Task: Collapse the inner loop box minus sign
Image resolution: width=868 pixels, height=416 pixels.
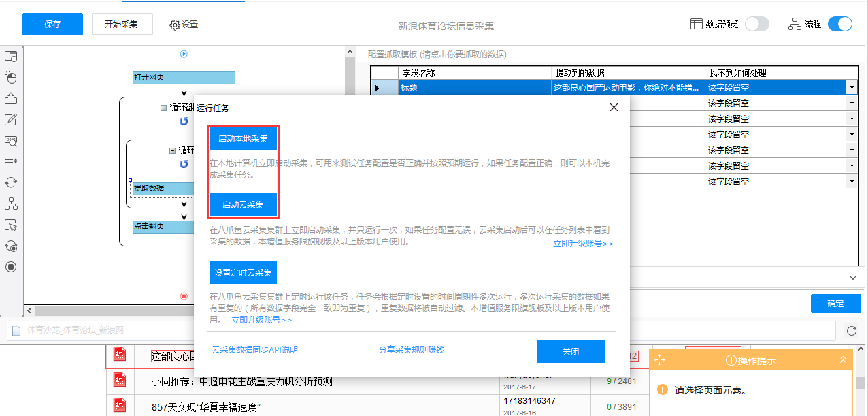Action: pos(172,150)
